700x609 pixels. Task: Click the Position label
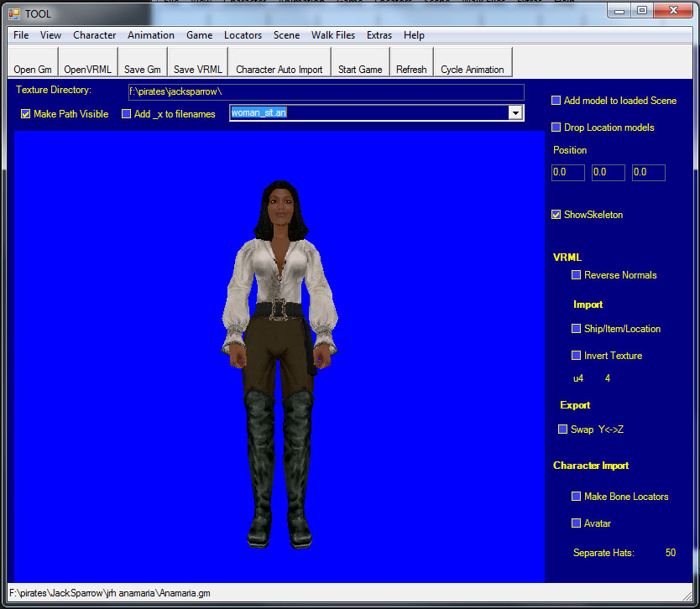[570, 150]
